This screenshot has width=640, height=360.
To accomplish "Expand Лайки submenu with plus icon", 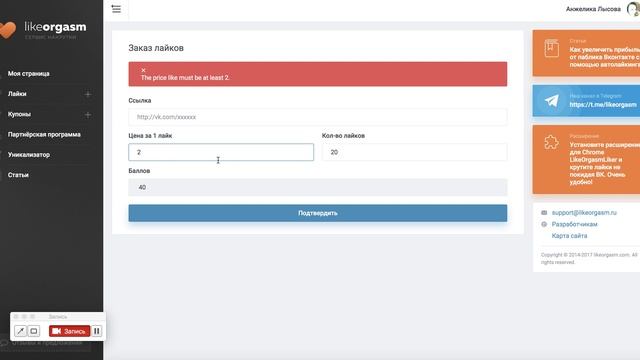I will (88, 94).
